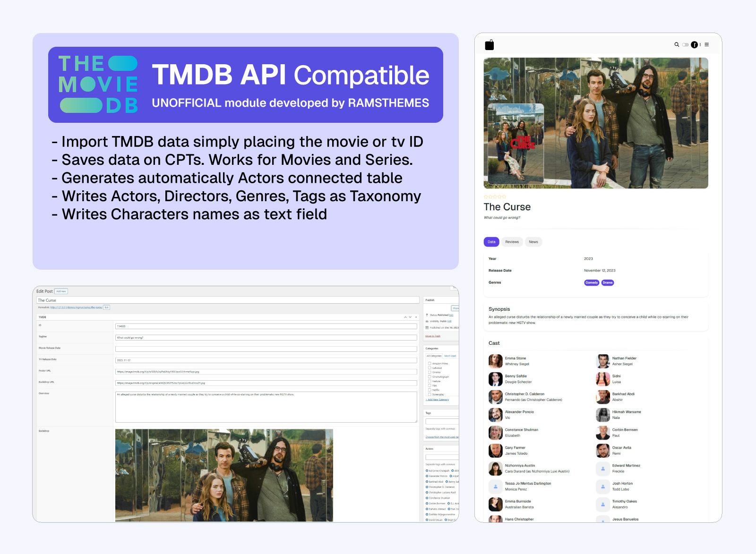Collapse the TMDB metabox with the triangle toggle

pyautogui.click(x=416, y=317)
